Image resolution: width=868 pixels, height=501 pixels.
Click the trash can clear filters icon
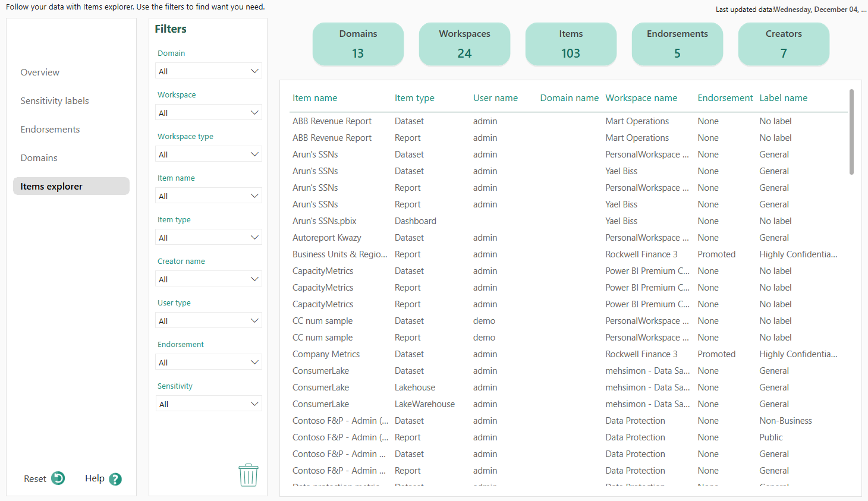tap(249, 475)
